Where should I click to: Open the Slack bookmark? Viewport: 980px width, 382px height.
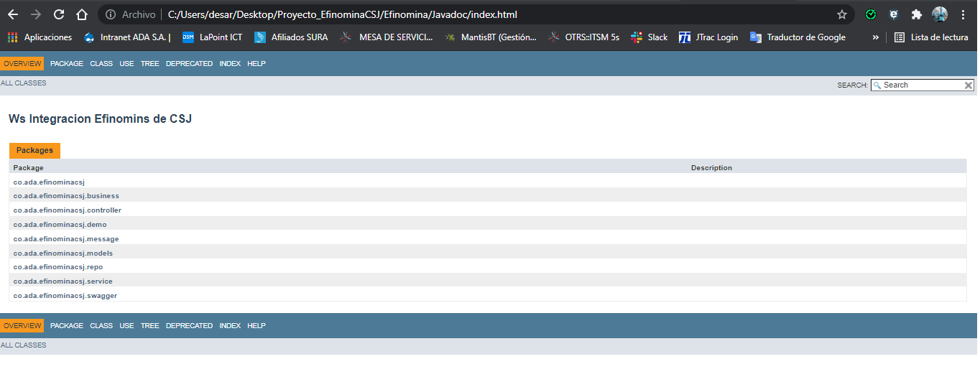coord(649,37)
